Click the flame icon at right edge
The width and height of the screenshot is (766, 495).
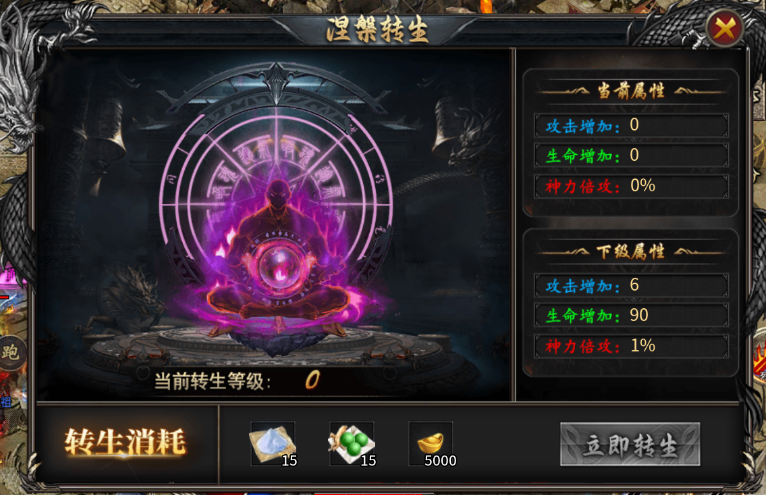pos(760,359)
